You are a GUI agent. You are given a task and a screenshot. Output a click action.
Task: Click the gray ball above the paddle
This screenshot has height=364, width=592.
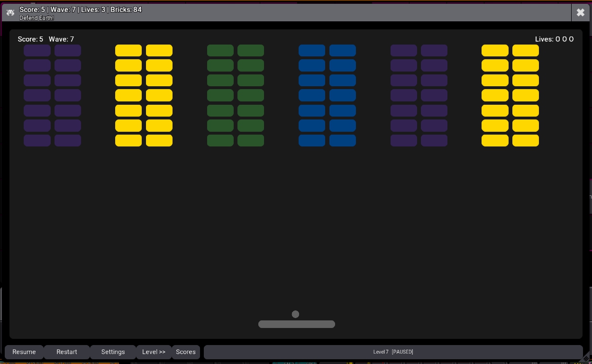pyautogui.click(x=295, y=314)
